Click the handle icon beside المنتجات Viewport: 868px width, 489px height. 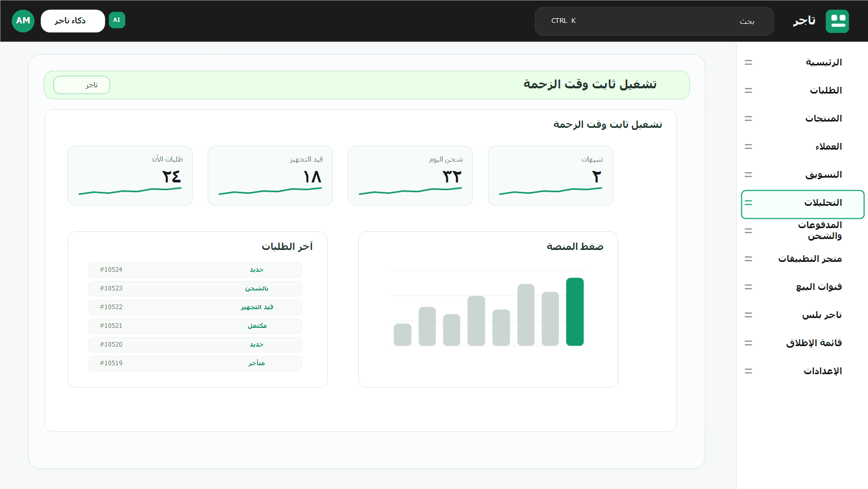click(x=748, y=118)
